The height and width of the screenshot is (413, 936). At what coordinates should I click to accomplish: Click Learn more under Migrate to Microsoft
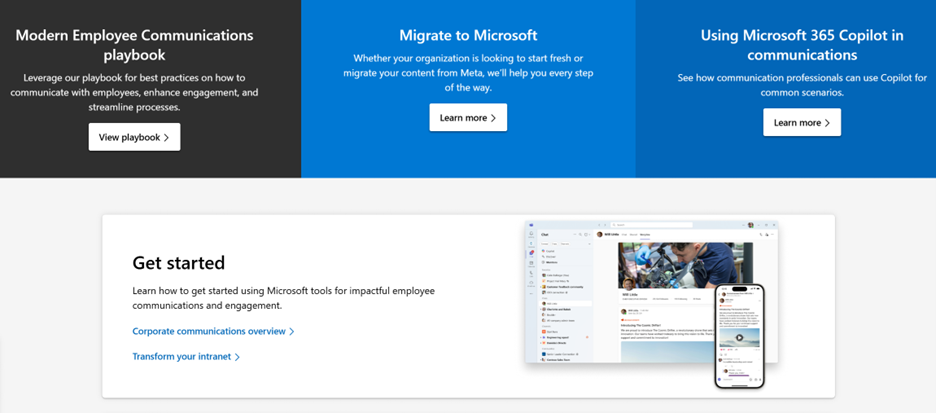pyautogui.click(x=468, y=118)
